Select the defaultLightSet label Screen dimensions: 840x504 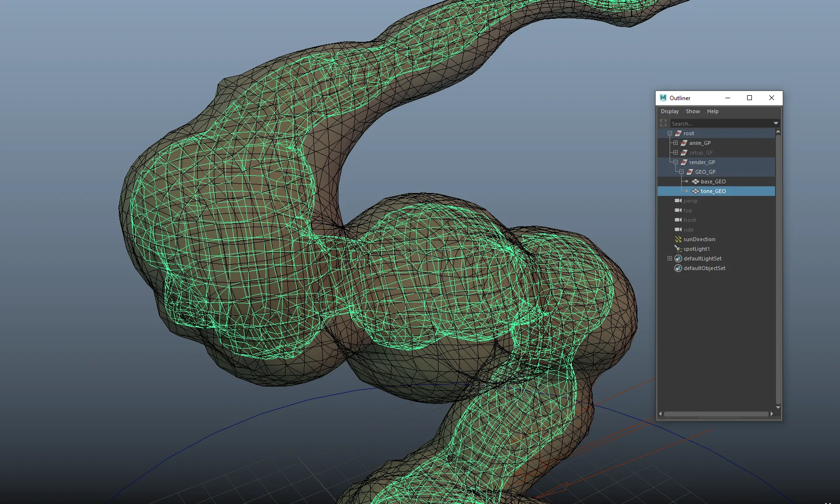click(x=702, y=258)
